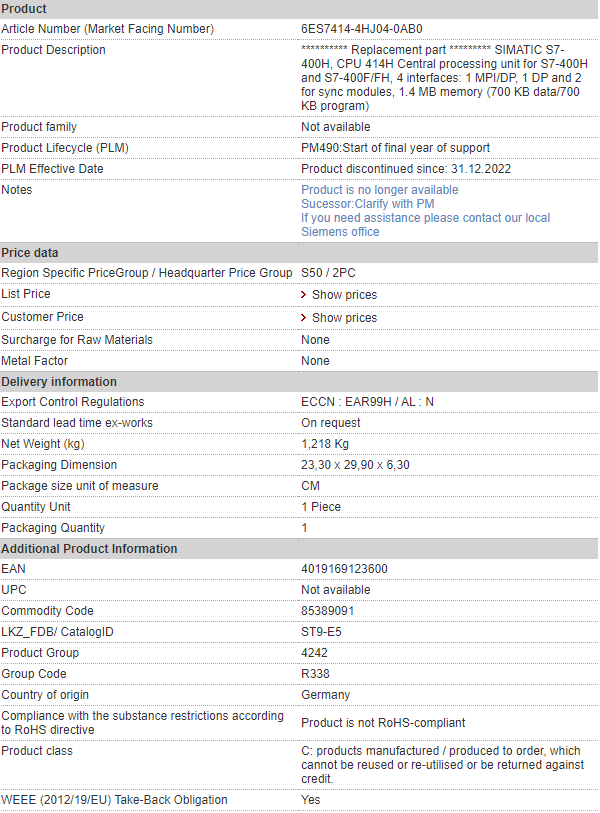Click the contact local Siemens office link
The image size is (600, 813).
[426, 225]
